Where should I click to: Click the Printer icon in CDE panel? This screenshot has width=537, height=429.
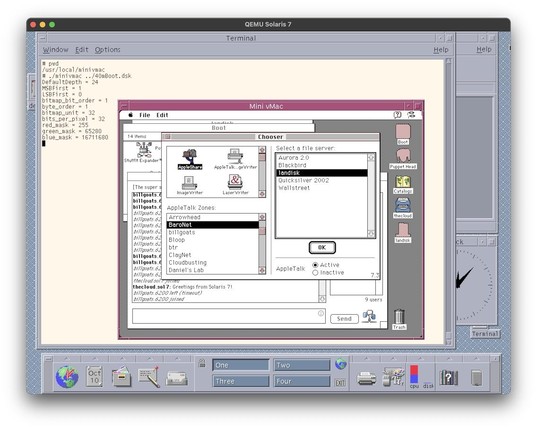pyautogui.click(x=366, y=379)
